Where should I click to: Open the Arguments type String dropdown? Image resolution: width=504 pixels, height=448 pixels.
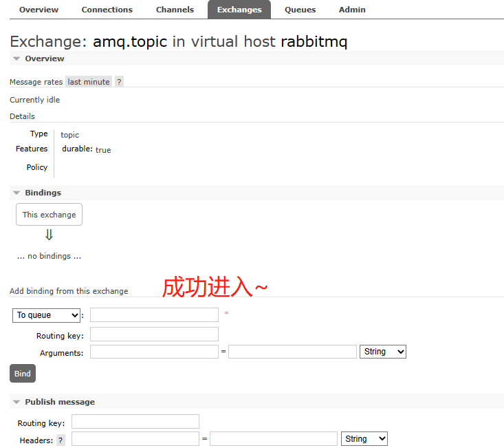coord(383,352)
